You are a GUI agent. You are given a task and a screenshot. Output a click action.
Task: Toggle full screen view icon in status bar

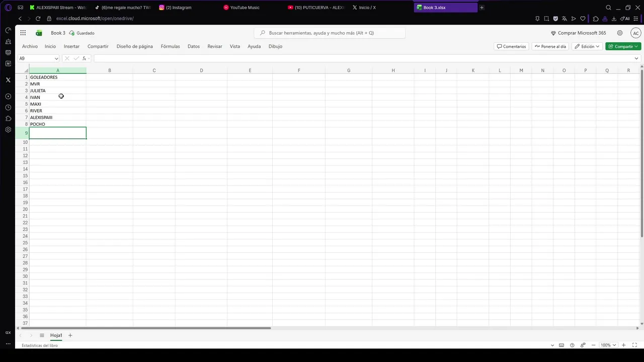(x=634, y=345)
